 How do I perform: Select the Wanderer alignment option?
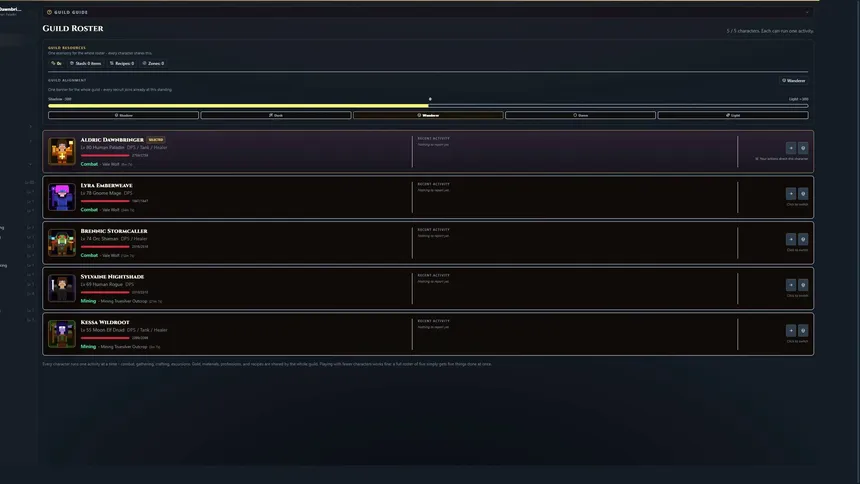click(428, 115)
